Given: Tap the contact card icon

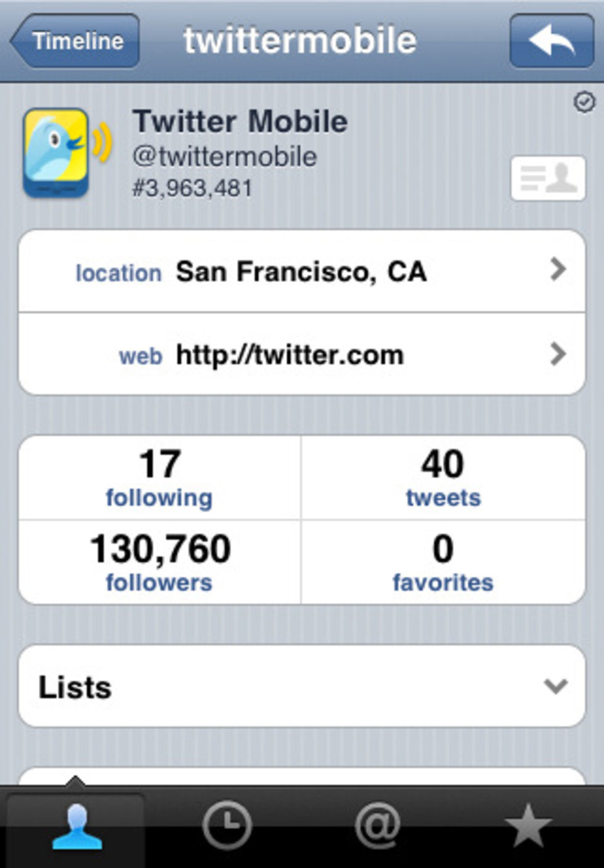Looking at the screenshot, I should pyautogui.click(x=547, y=178).
